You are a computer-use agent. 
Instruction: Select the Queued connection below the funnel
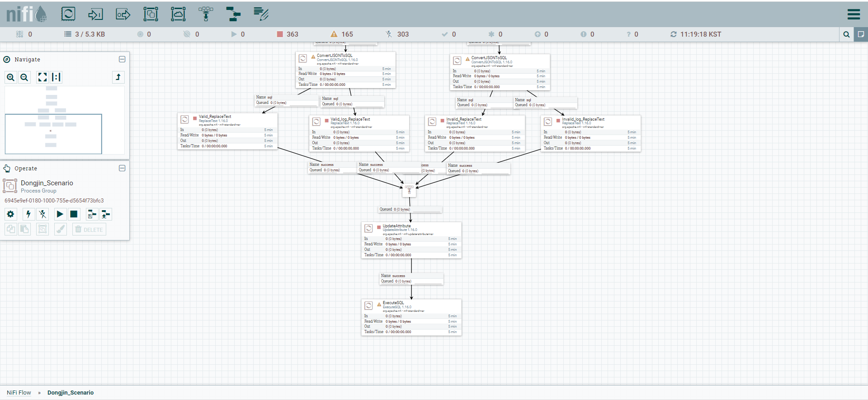(410, 209)
